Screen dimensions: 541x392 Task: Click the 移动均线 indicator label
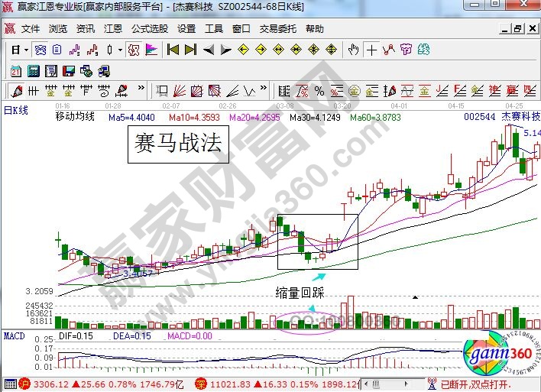(75, 117)
